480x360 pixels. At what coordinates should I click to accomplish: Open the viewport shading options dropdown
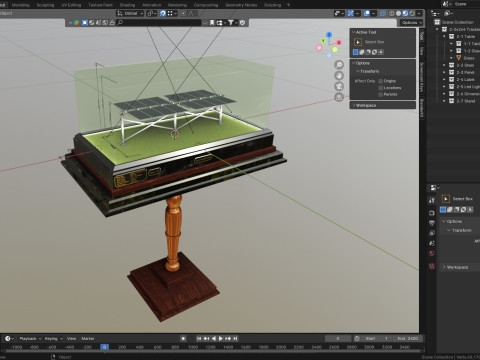pos(419,13)
